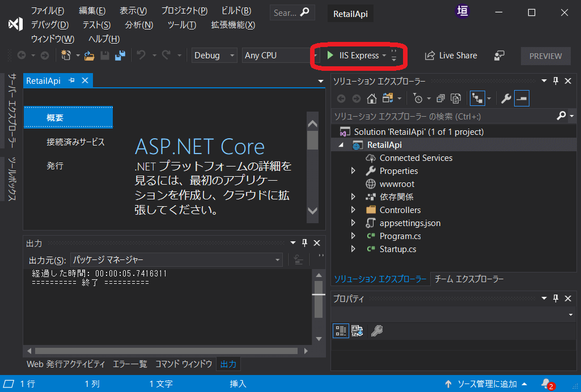The width and height of the screenshot is (581, 392).
Task: Open Properties wrench icon in Solution Explorer
Action: tap(506, 99)
